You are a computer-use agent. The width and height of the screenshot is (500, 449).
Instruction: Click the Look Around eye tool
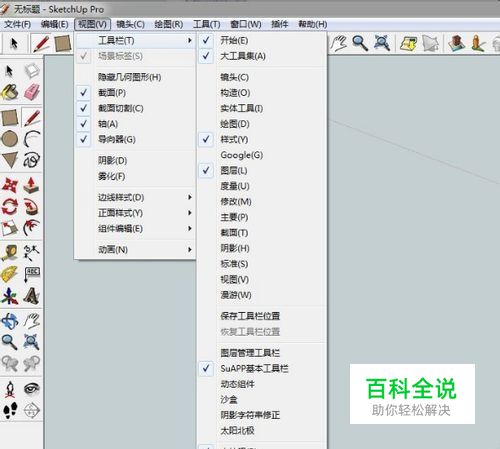pyautogui.click(x=32, y=389)
